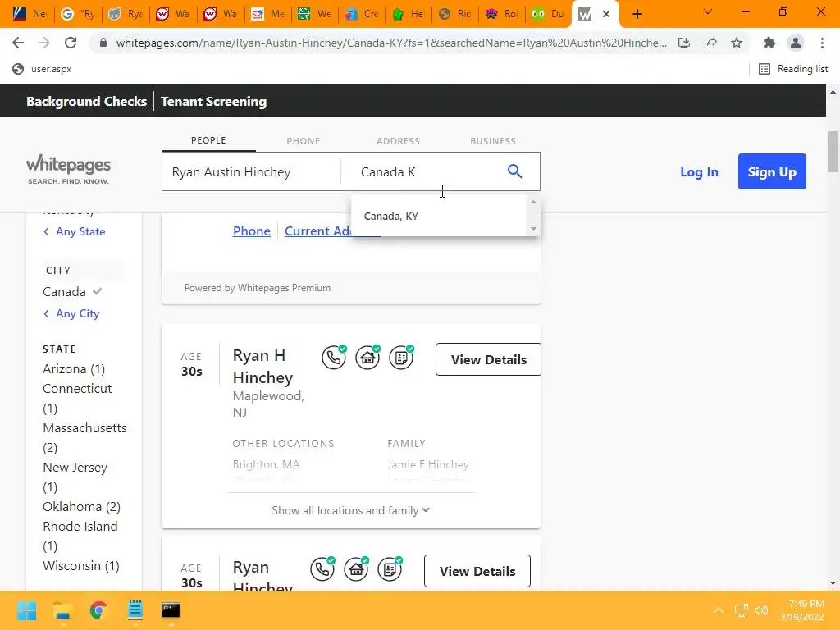Screen dimensions: 840x630
Task: Toggle selected Canada city filter
Action: click(72, 291)
